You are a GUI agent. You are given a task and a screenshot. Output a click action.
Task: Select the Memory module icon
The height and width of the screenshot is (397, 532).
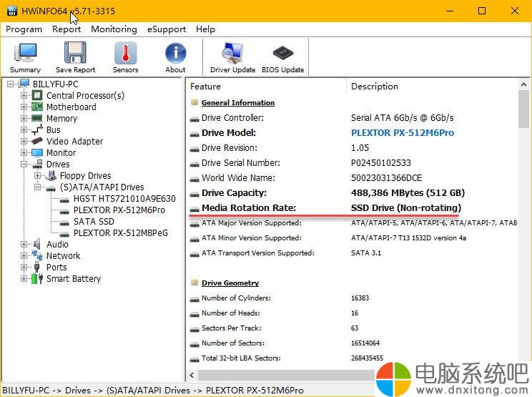[37, 119]
